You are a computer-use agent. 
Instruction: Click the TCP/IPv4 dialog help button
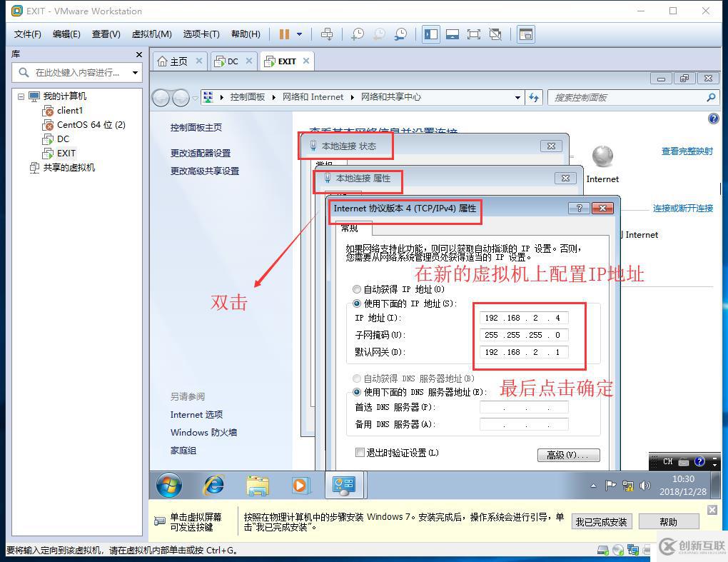(579, 208)
